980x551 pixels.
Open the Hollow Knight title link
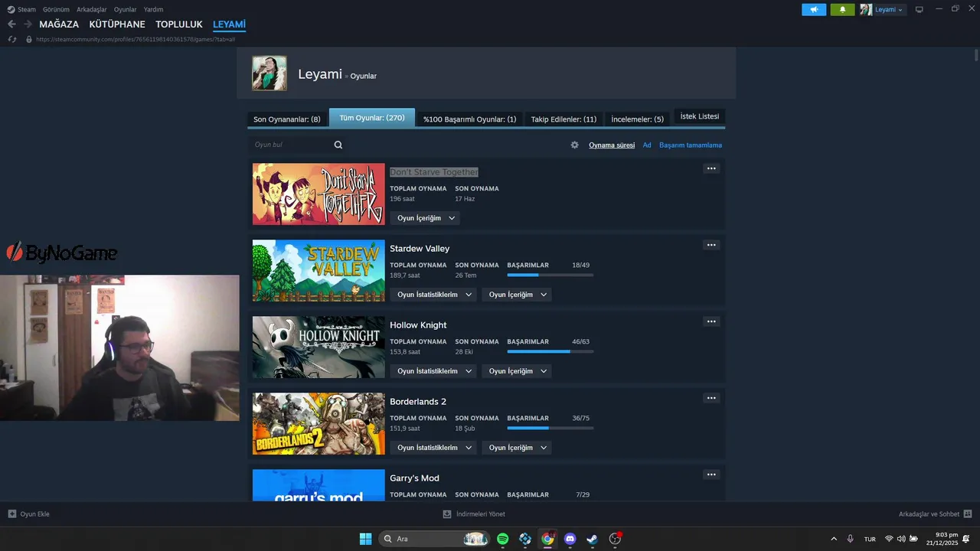(x=418, y=325)
